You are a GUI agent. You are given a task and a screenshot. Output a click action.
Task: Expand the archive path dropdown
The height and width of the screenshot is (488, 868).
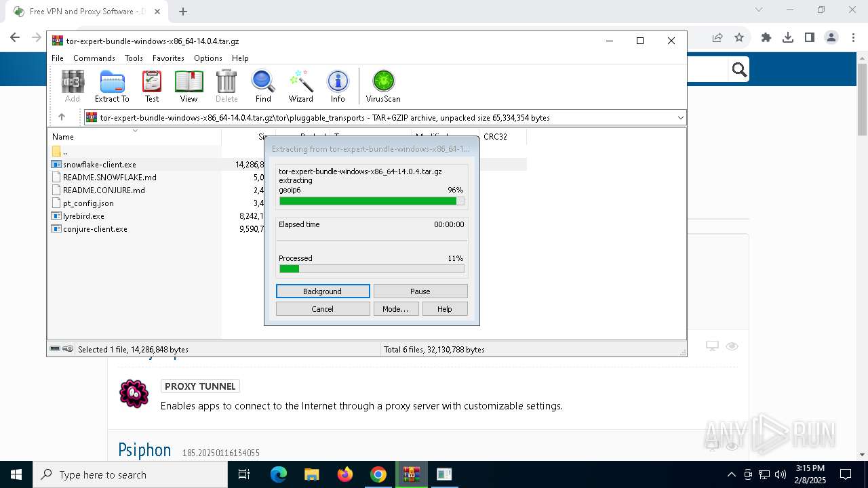point(680,118)
